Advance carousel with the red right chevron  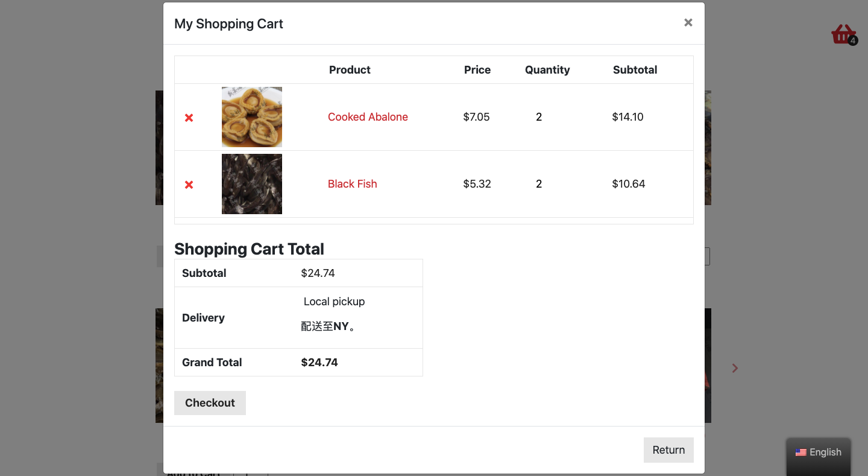(735, 368)
